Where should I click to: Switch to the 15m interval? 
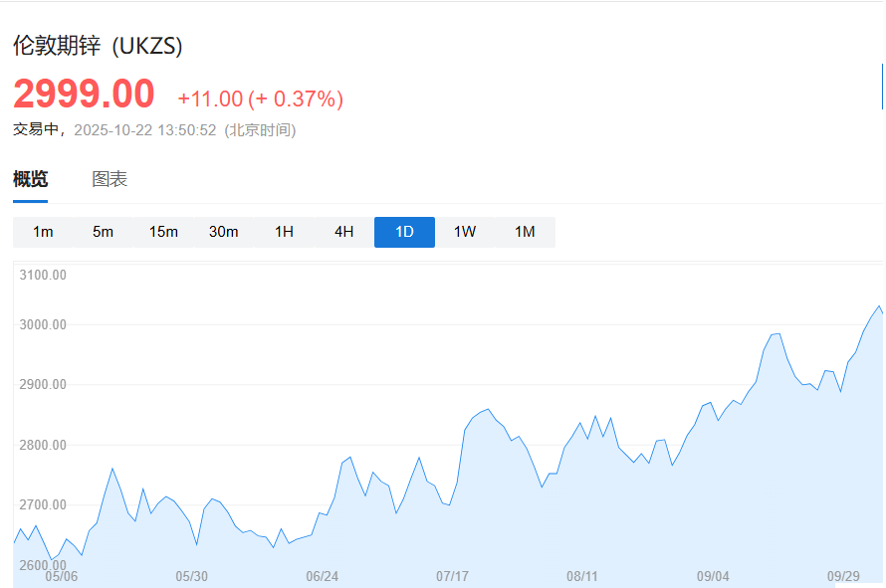tap(162, 231)
